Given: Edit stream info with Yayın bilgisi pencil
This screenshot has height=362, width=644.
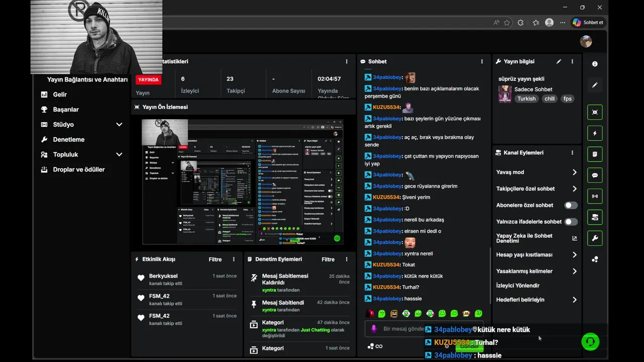Looking at the screenshot, I should (558, 61).
